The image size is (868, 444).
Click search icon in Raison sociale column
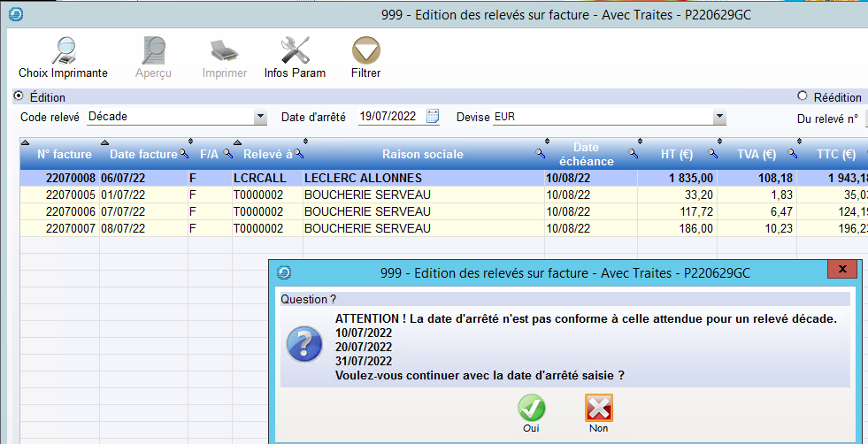point(541,154)
